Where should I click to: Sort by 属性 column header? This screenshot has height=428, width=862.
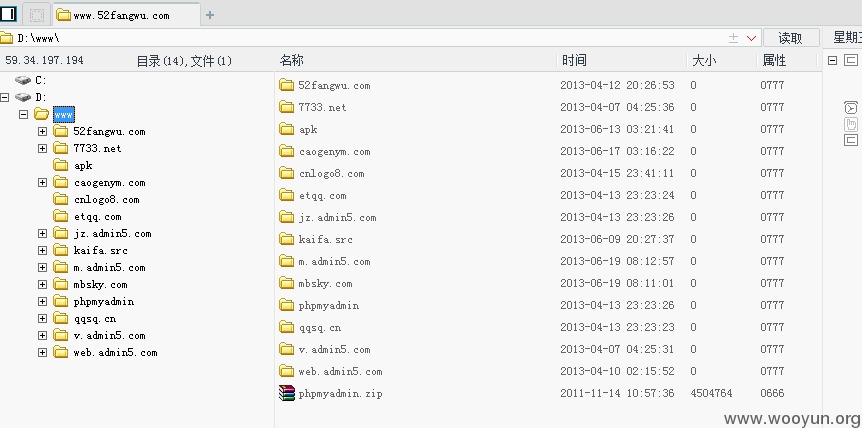click(x=774, y=60)
